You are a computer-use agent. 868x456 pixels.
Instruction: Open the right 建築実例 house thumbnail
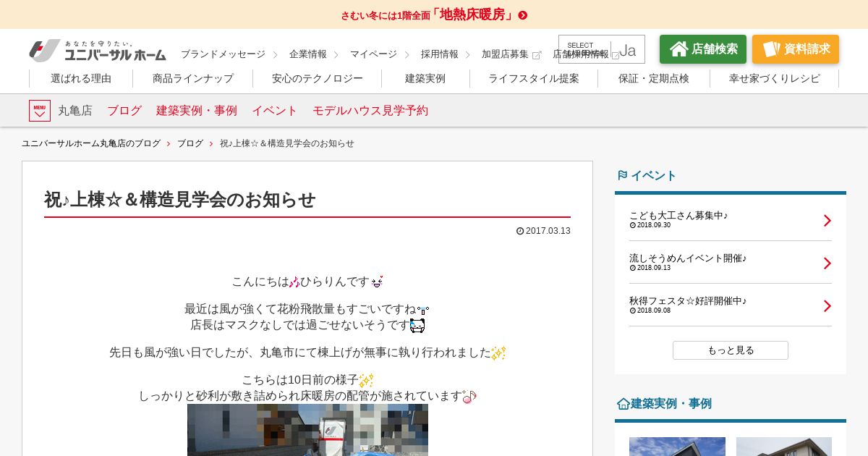point(784,447)
